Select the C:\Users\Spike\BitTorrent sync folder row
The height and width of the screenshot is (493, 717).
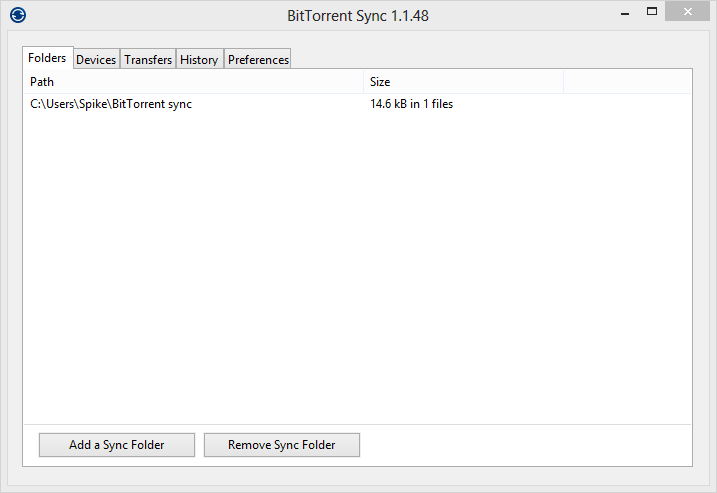(358, 104)
